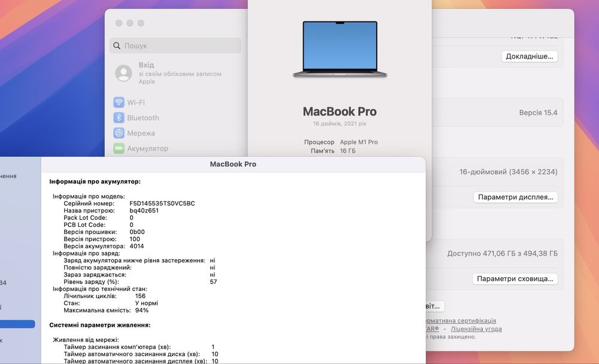Select Мережа label in Settings sidebar
The height and width of the screenshot is (364, 599).
pyautogui.click(x=141, y=133)
